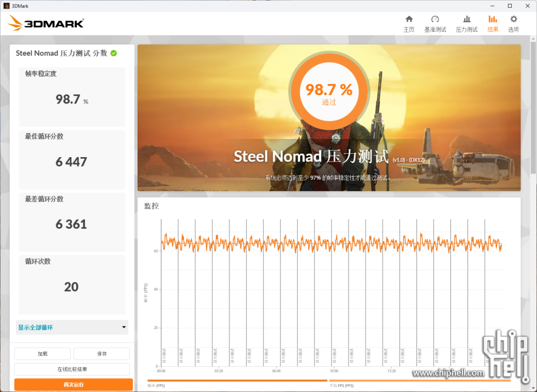This screenshot has height=392, width=537.
Task: Click the 保存 button
Action: (x=102, y=354)
